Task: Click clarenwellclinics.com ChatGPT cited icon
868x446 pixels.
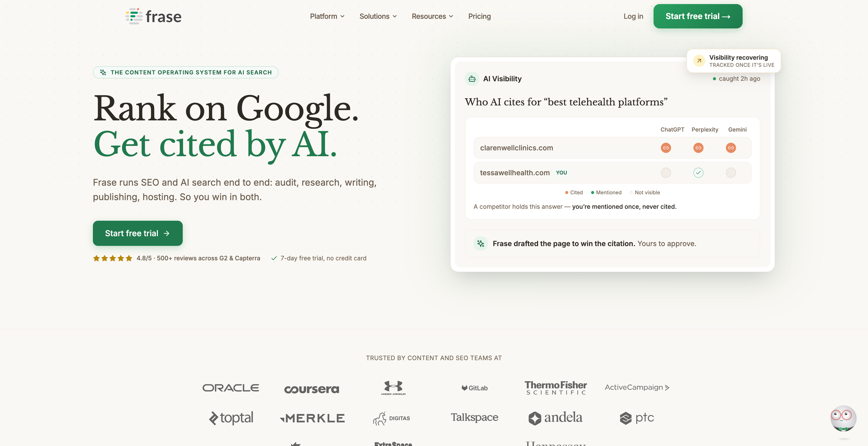Action: pos(666,148)
